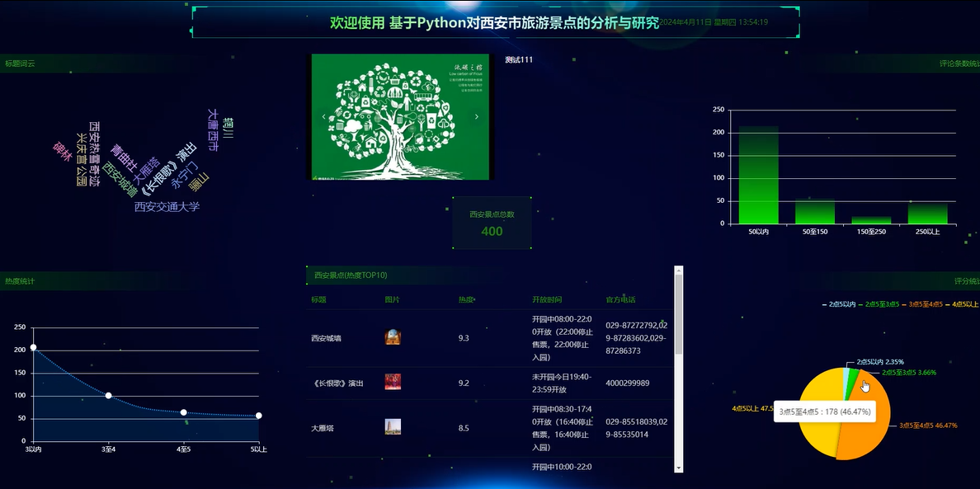The width and height of the screenshot is (980, 489).
Task: Open the 西安城墙 row thumbnail image
Action: coord(393,338)
